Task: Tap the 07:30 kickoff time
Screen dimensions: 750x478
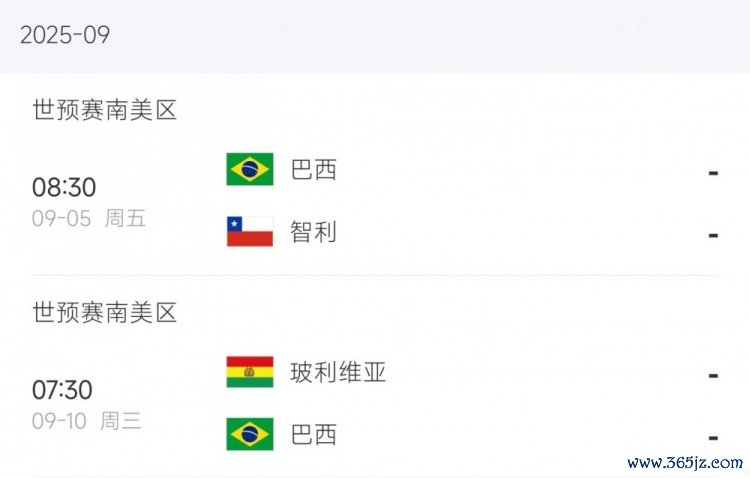Action: pos(62,390)
